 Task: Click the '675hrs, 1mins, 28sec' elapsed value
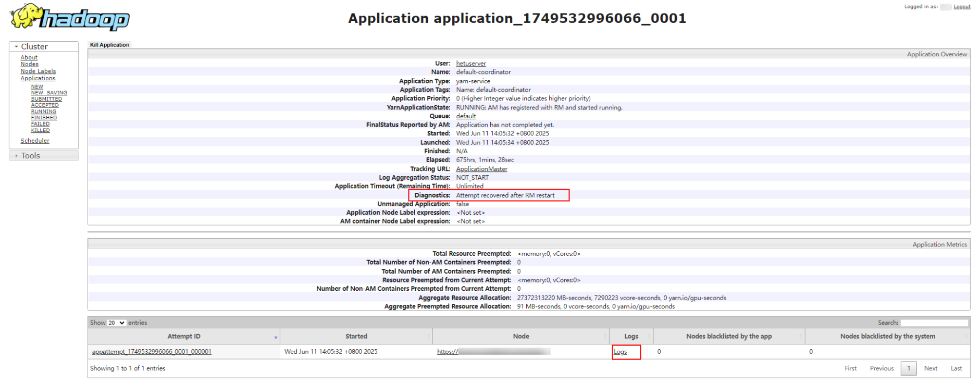click(485, 160)
